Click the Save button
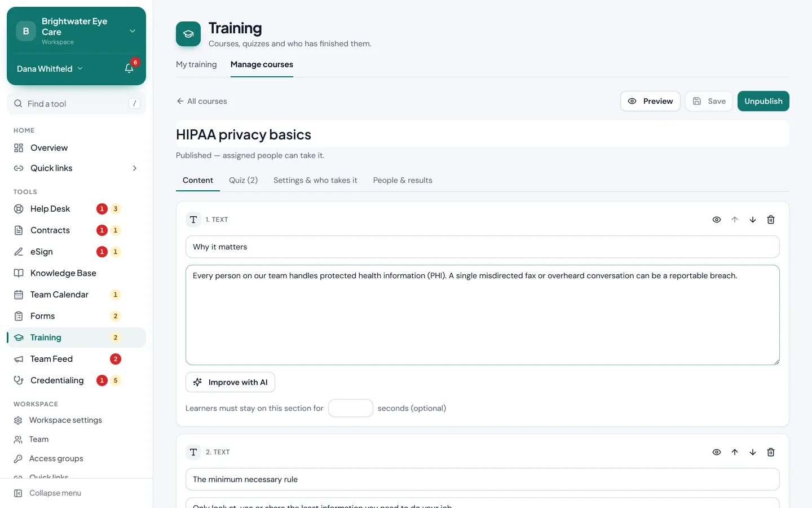 (x=709, y=101)
